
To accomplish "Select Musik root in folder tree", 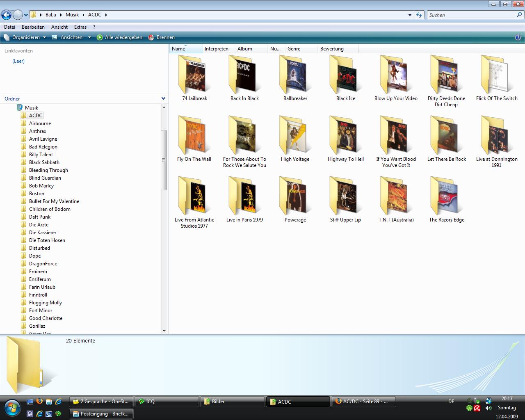I will pyautogui.click(x=31, y=108).
